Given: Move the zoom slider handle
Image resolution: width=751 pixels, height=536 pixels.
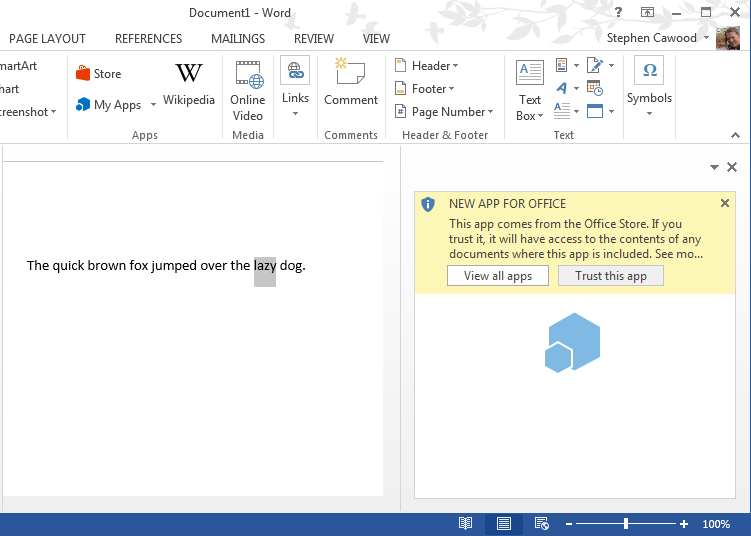Looking at the screenshot, I should (626, 524).
